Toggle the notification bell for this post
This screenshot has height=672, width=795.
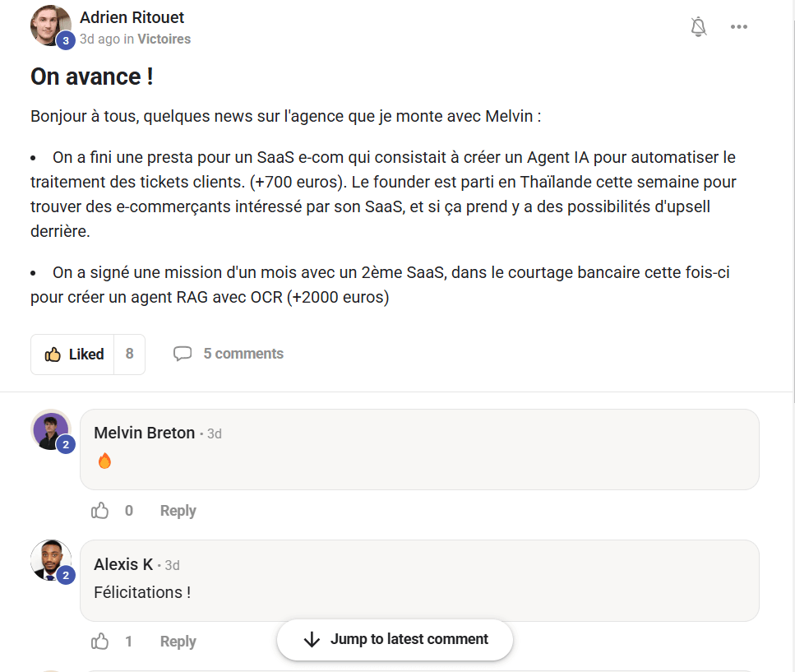pyautogui.click(x=699, y=27)
